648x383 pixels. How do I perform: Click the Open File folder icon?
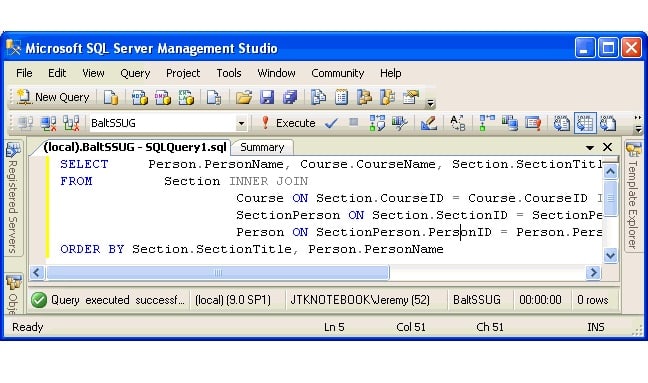(244, 98)
